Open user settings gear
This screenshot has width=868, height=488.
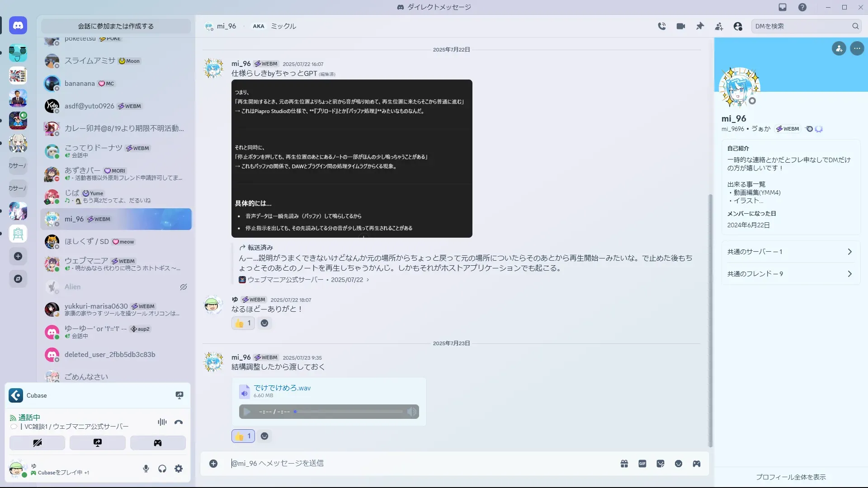click(179, 469)
